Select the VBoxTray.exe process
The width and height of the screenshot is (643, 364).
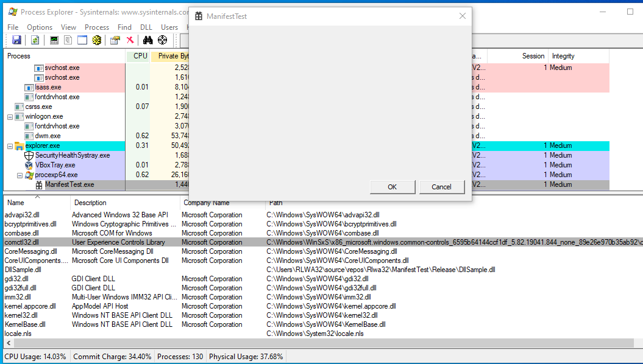(55, 165)
